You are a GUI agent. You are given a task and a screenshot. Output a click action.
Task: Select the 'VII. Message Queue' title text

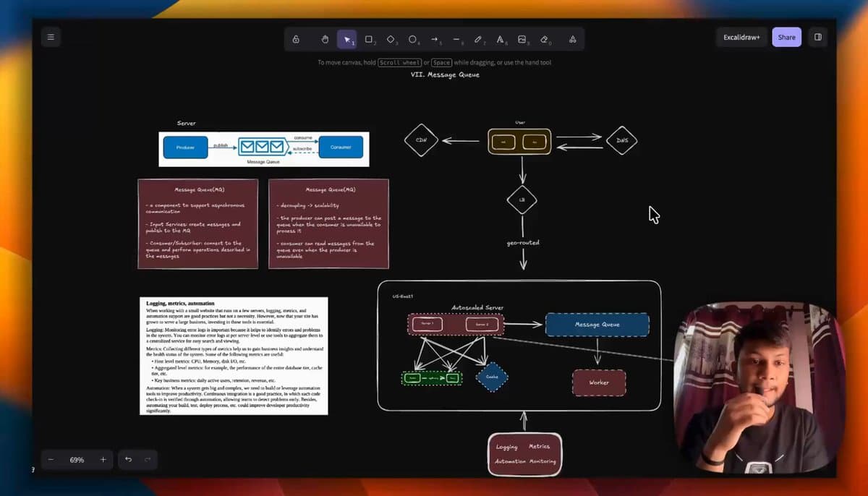point(445,74)
